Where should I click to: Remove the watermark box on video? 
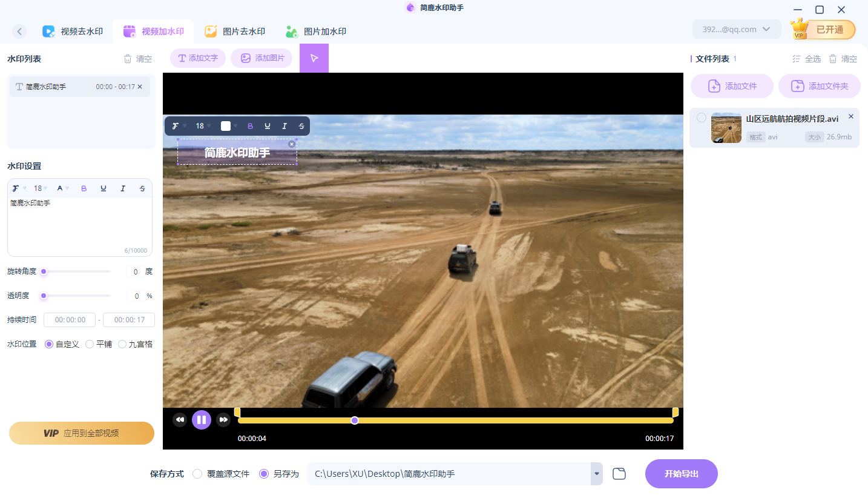tap(292, 144)
